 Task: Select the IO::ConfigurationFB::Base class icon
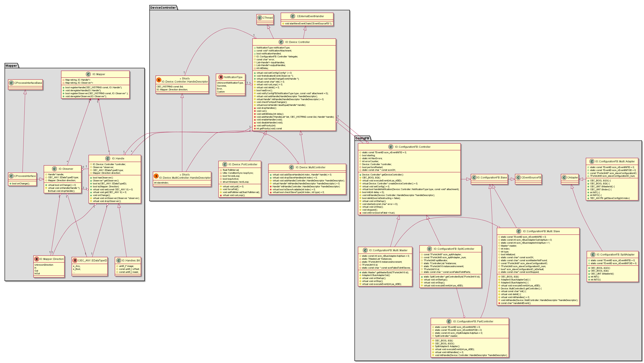click(474, 178)
